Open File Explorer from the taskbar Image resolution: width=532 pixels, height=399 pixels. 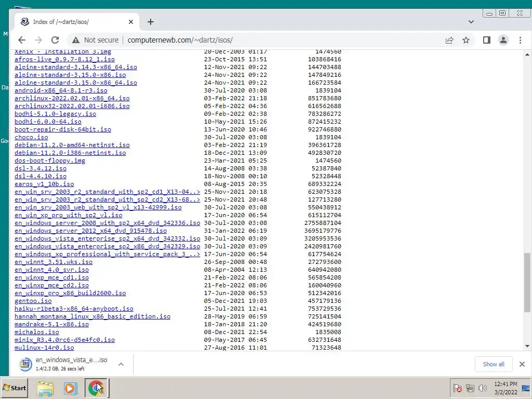(45, 389)
